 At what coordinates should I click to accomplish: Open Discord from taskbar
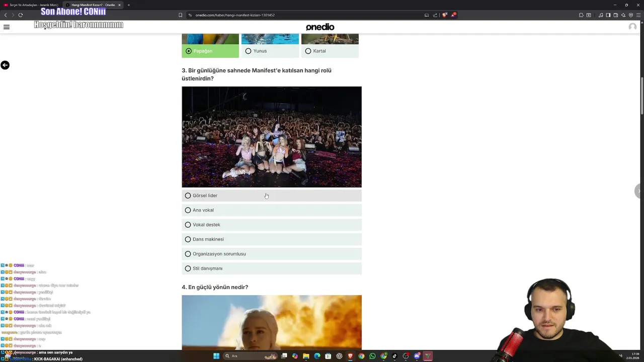point(417,356)
